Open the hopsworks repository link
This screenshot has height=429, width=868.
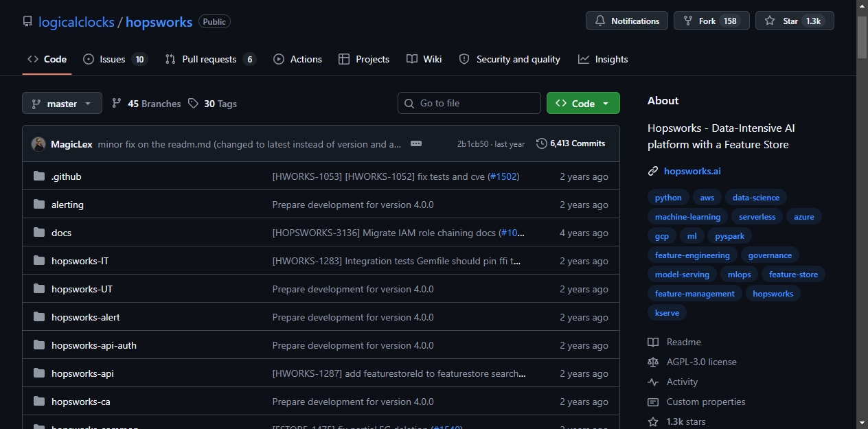(159, 22)
